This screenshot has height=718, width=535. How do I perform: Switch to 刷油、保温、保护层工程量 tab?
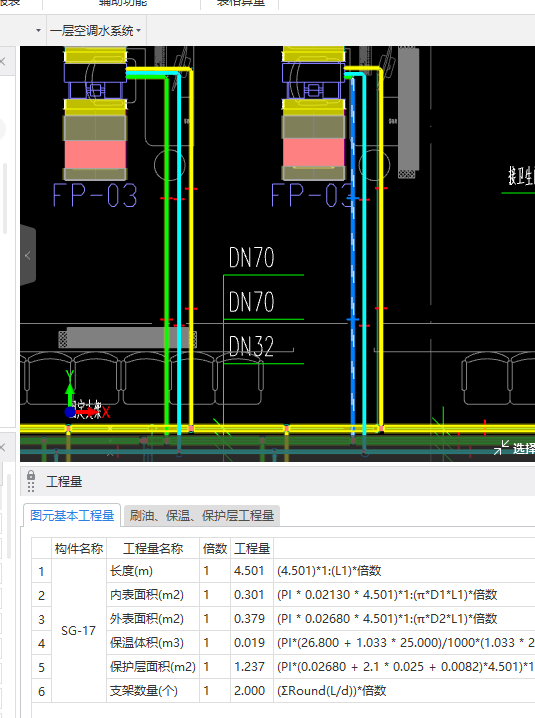(202, 516)
